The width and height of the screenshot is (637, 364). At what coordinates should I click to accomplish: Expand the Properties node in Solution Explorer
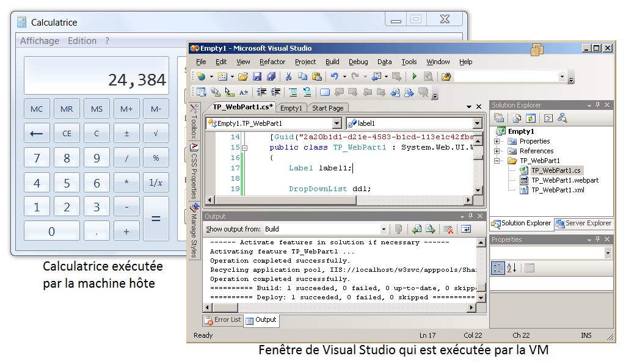pyautogui.click(x=497, y=141)
